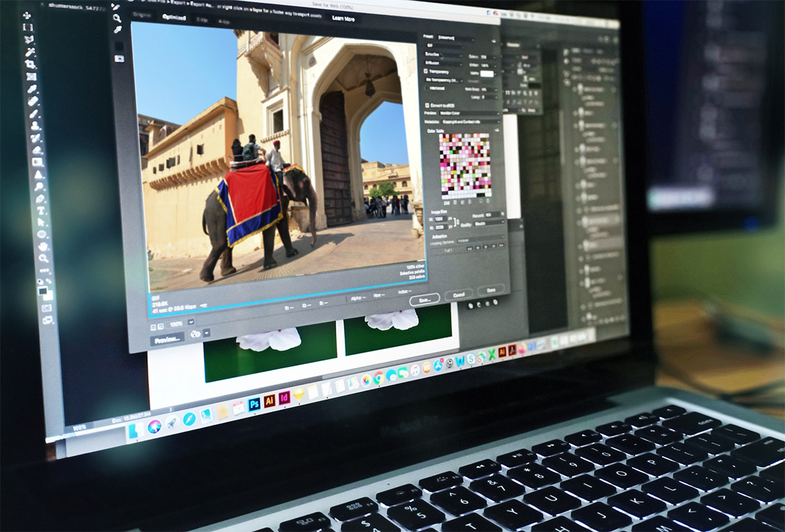
Task: Toggle Convert to sRGB
Action: click(x=427, y=105)
